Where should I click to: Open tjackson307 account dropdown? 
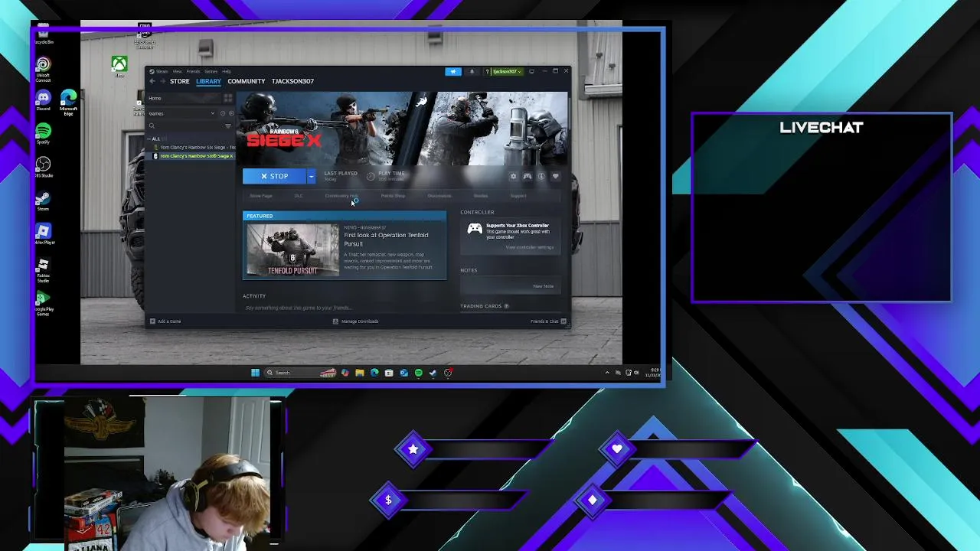[506, 71]
